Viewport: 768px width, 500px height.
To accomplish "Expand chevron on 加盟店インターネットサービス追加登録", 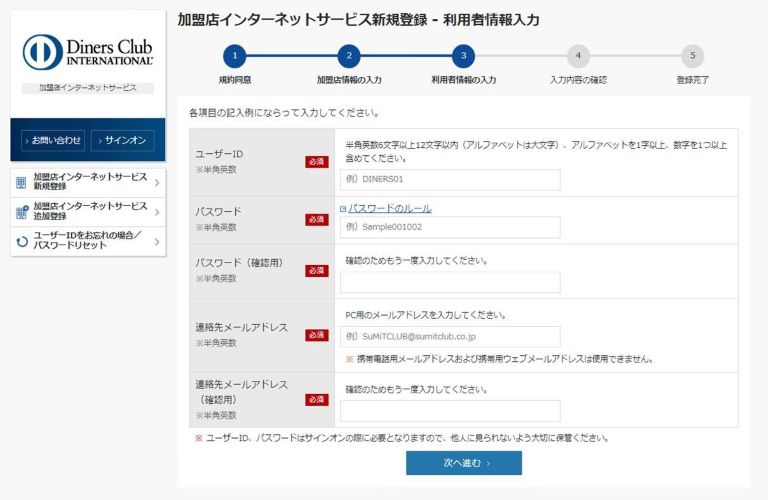I will pyautogui.click(x=157, y=211).
